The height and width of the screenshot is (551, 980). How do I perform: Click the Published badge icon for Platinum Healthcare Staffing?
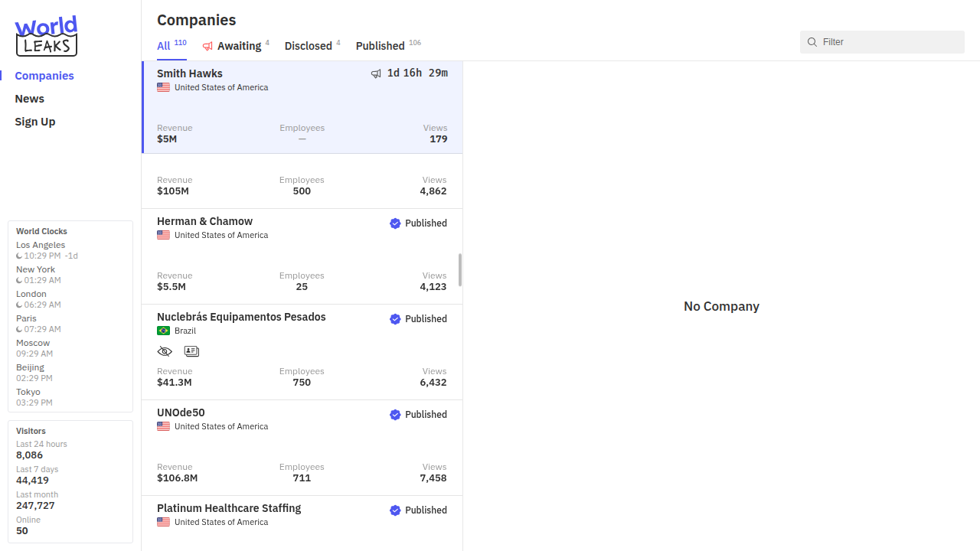click(395, 510)
